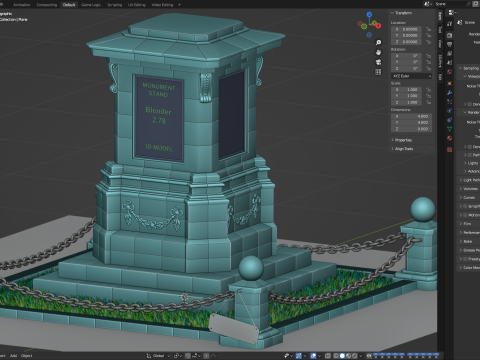This screenshot has height=360, width=480.
Task: Expand the Volumes panel
Action: [468, 189]
